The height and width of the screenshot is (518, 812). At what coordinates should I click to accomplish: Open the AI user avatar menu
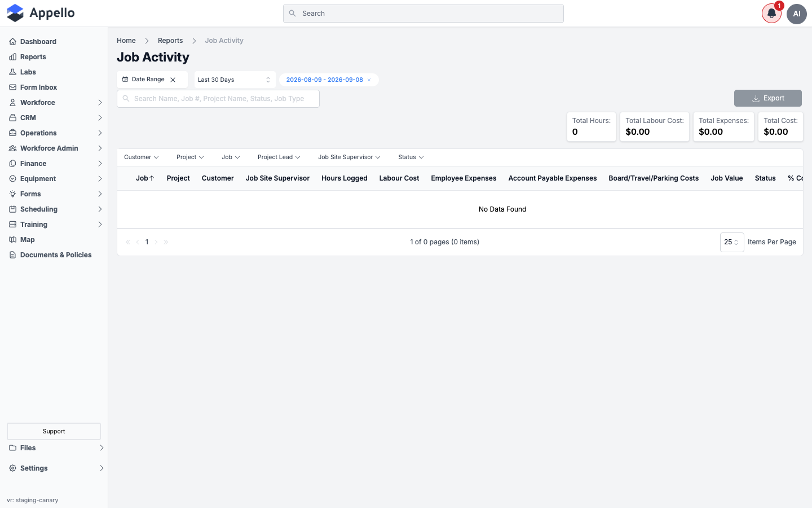[797, 14]
